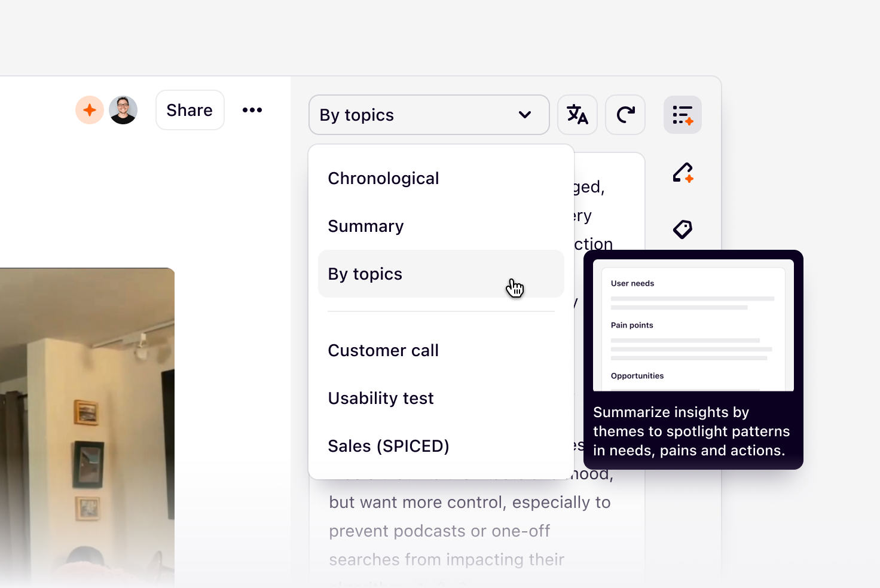Image resolution: width=880 pixels, height=588 pixels.
Task: Select Chronological from the menu
Action: pyautogui.click(x=383, y=177)
